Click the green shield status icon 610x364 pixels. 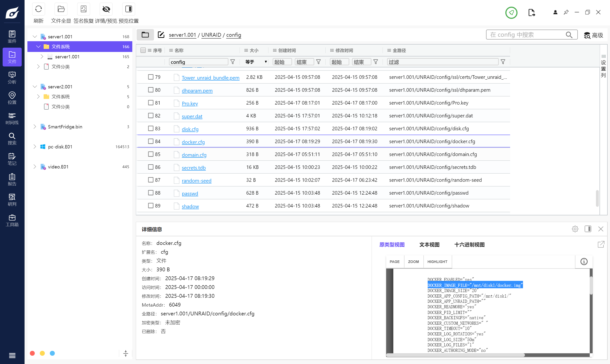click(511, 13)
